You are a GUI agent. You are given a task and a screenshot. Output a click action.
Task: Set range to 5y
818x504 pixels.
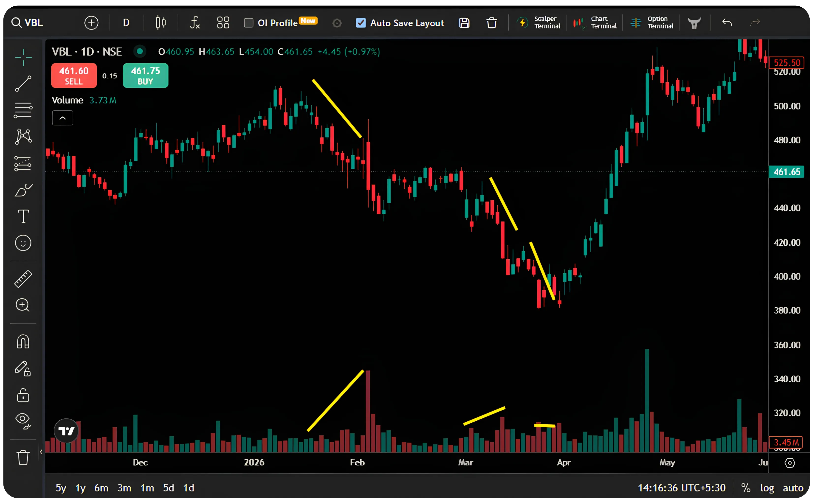61,489
